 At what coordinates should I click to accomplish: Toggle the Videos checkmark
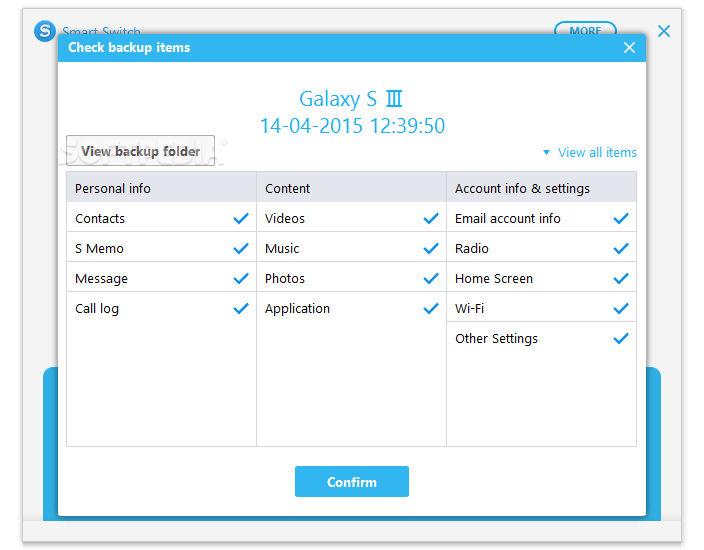(x=431, y=219)
